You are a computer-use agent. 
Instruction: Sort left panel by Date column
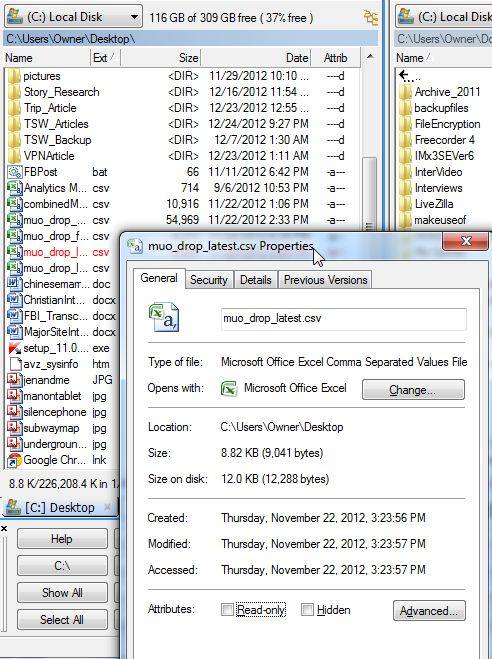pos(255,58)
